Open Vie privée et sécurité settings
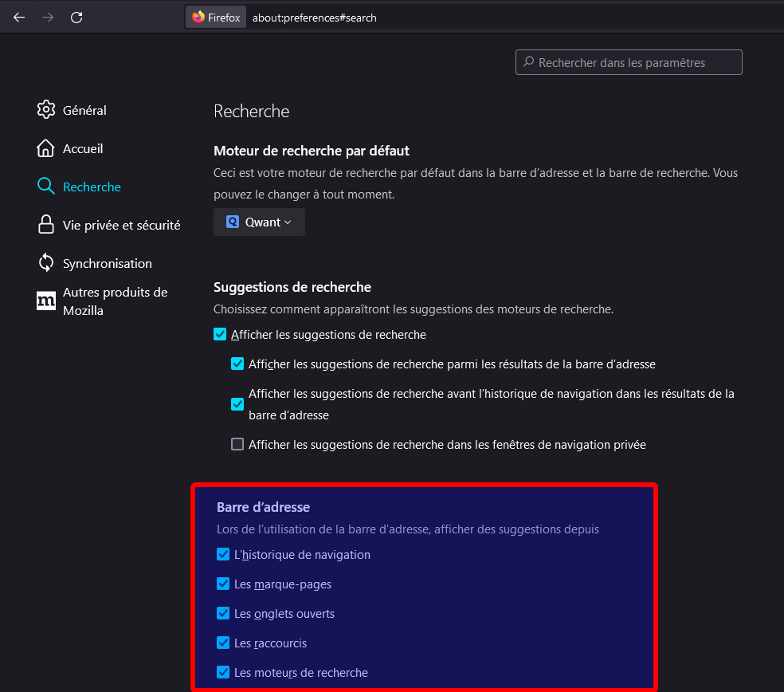The image size is (784, 692). click(121, 225)
